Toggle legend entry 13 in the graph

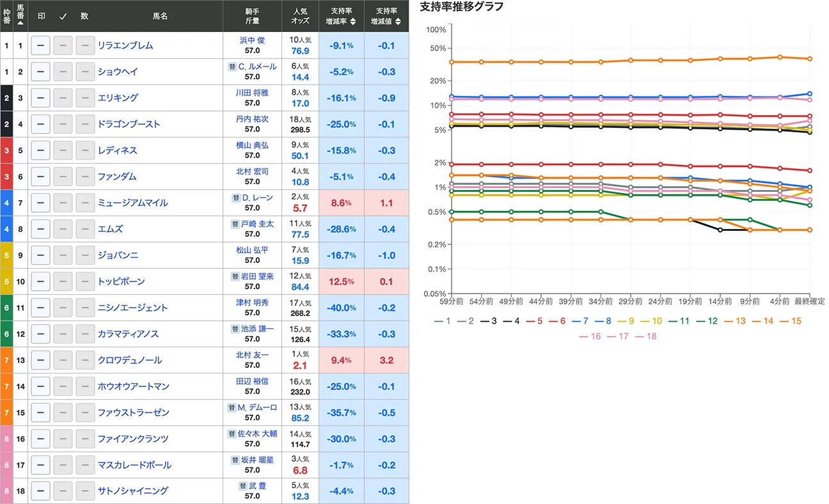(x=734, y=321)
